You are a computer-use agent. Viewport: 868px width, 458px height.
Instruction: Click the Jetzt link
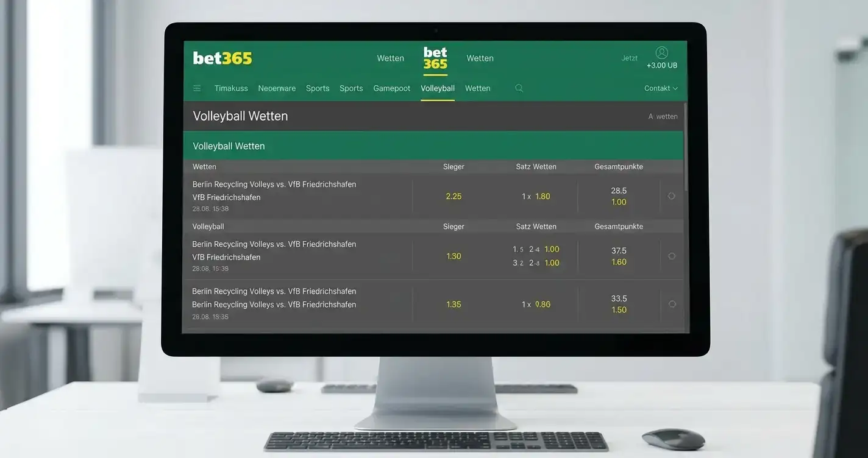tap(630, 58)
